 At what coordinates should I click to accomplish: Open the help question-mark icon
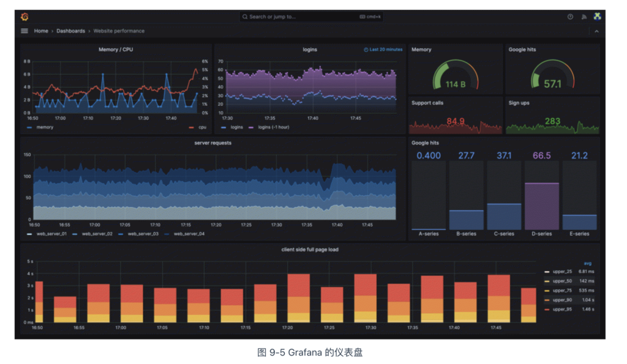click(x=570, y=17)
